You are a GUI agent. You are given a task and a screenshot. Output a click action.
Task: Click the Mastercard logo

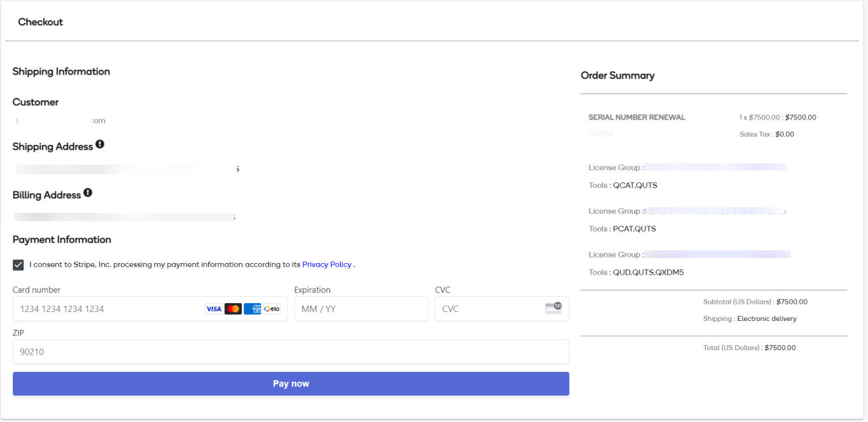tap(233, 309)
